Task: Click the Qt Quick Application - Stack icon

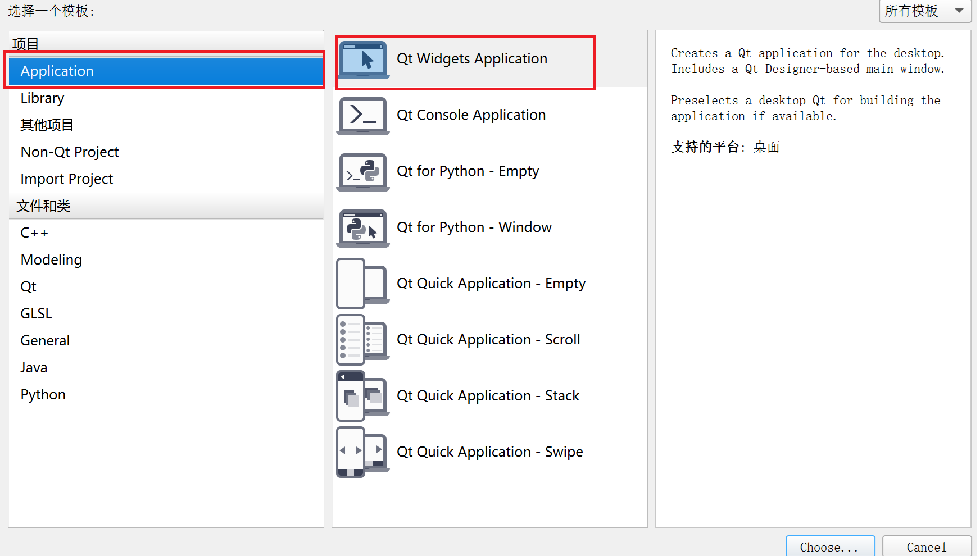Action: point(363,396)
